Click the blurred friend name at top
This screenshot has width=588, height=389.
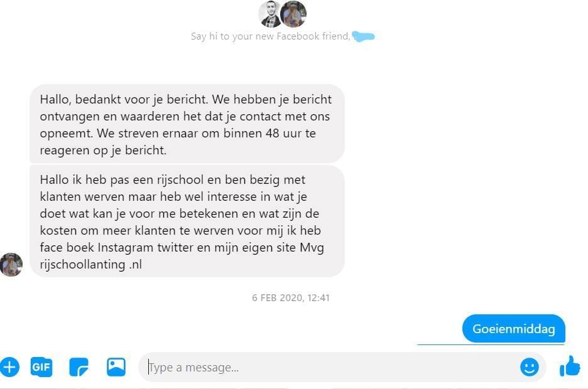363,36
